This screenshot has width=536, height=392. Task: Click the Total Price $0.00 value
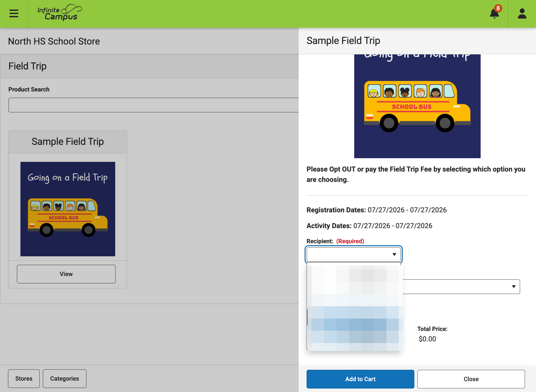pos(427,339)
